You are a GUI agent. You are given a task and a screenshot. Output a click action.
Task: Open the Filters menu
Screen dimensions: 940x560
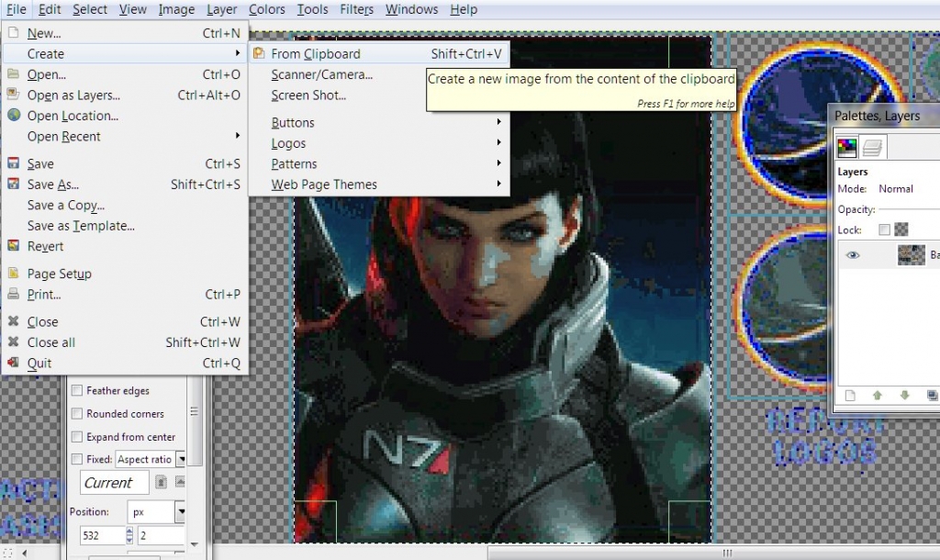pyautogui.click(x=356, y=9)
